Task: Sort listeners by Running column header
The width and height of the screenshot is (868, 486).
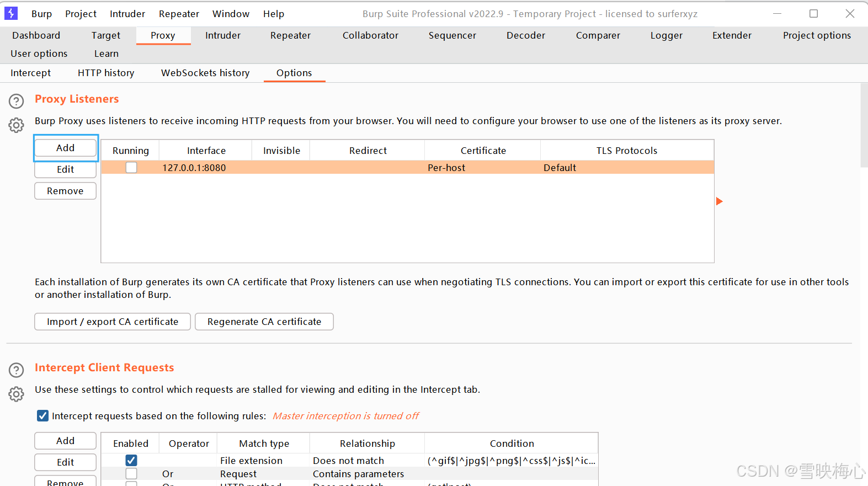Action: pos(131,151)
